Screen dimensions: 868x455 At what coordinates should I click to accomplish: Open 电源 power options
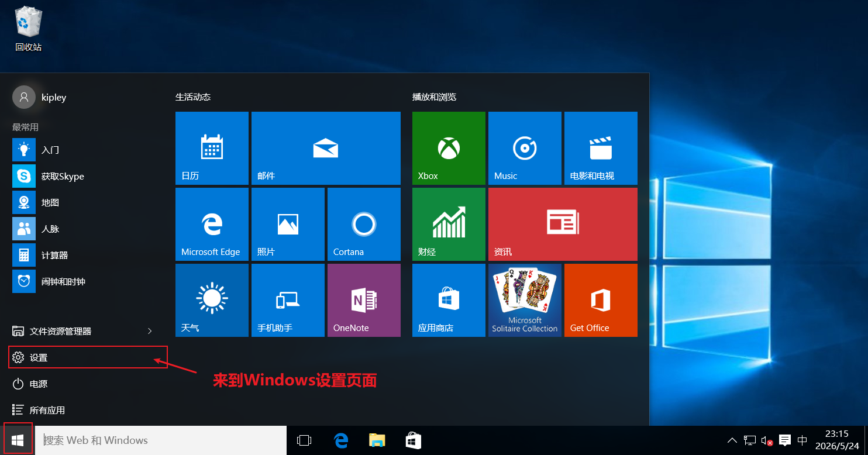pos(82,384)
